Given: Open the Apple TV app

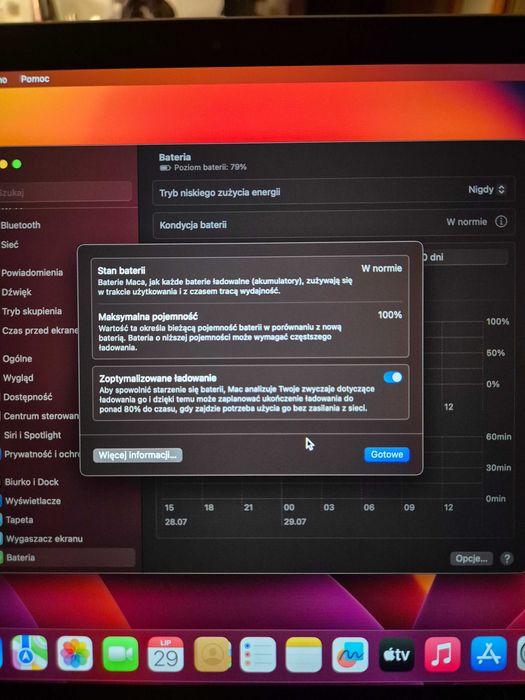Looking at the screenshot, I should (396, 655).
